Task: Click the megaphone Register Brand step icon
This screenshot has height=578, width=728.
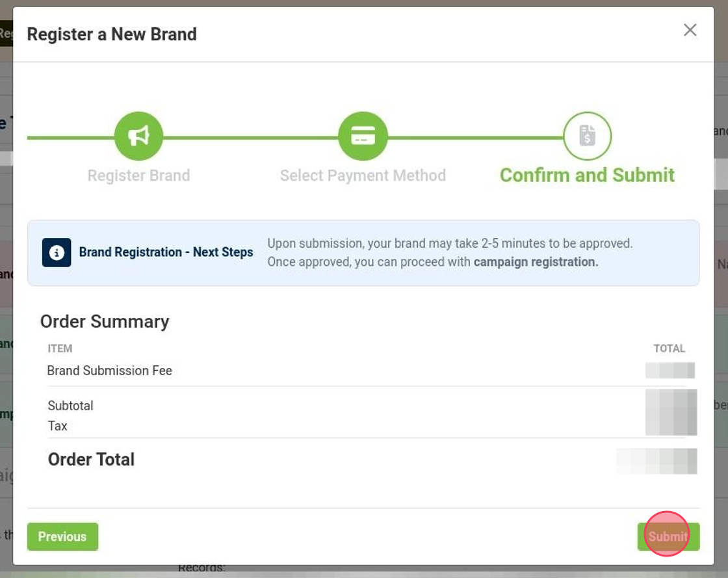Action: 138,137
